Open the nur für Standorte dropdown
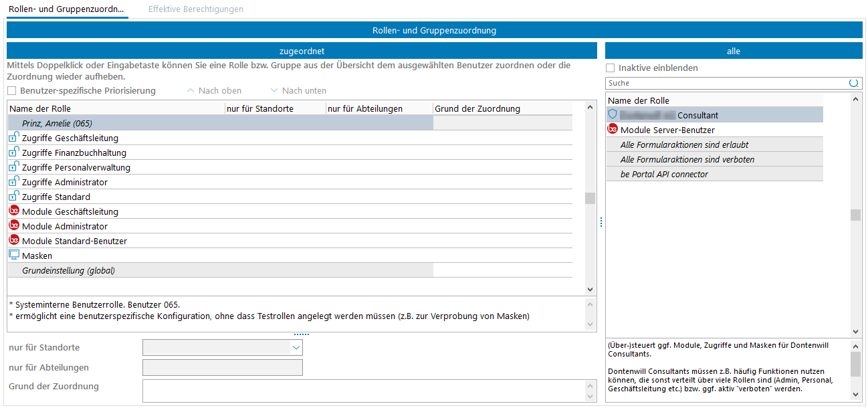Viewport: 868px width, 408px height. pos(296,348)
